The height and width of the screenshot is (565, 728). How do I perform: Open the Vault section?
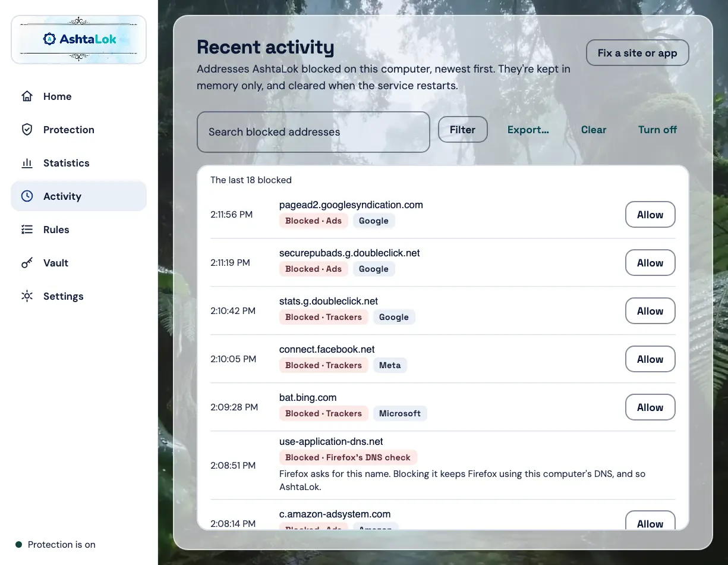[78, 263]
